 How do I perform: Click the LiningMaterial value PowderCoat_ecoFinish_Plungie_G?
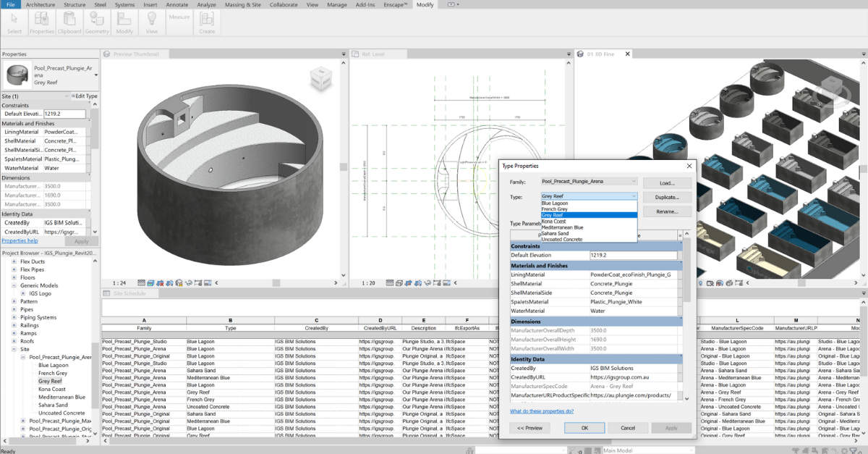tap(635, 274)
